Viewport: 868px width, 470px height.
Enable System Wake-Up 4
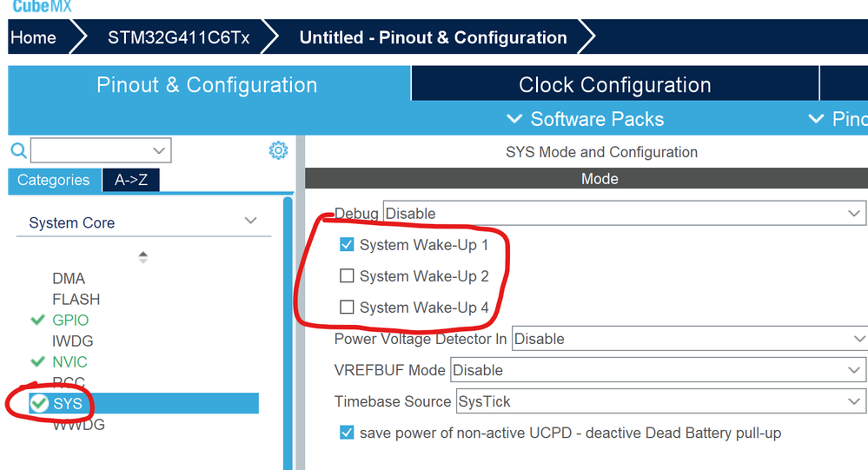[348, 308]
